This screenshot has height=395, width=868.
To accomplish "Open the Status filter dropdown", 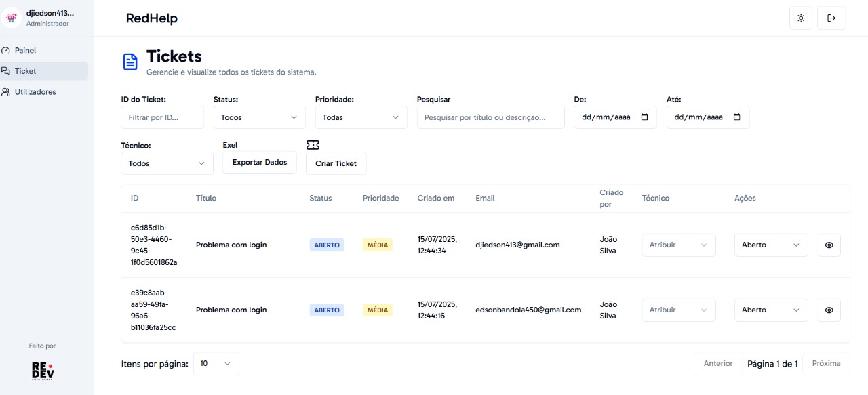I will click(259, 117).
